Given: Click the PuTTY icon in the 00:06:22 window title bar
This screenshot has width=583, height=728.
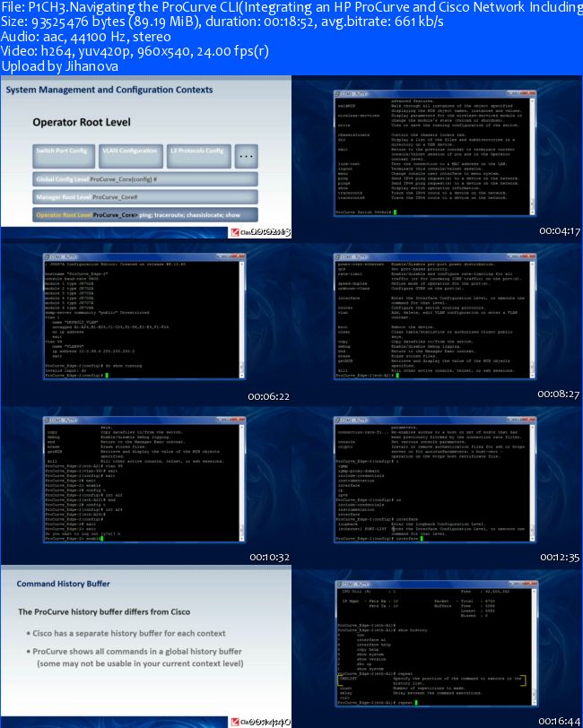Looking at the screenshot, I should [x=47, y=256].
